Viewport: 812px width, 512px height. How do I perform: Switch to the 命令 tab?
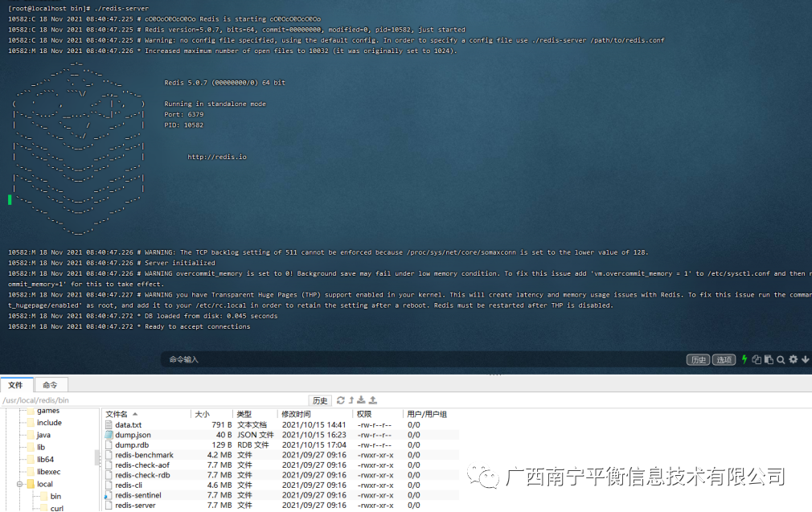point(50,385)
